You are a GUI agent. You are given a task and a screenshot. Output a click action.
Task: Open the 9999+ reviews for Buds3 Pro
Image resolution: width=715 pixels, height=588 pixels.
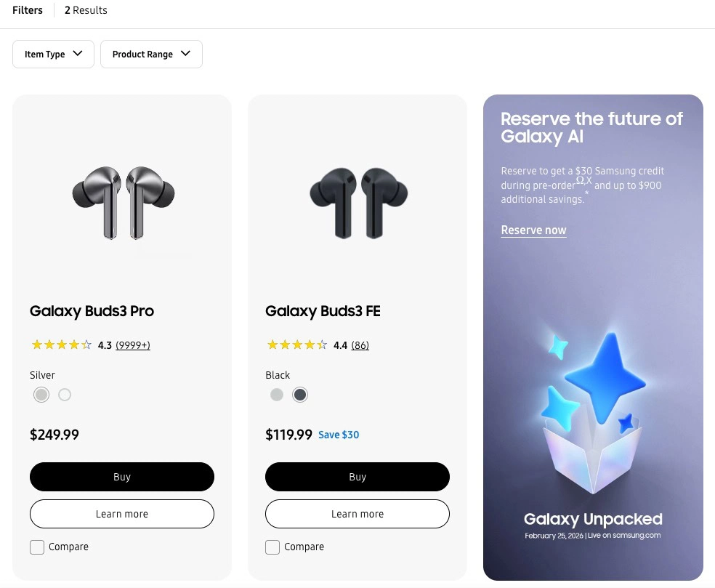[x=133, y=345]
